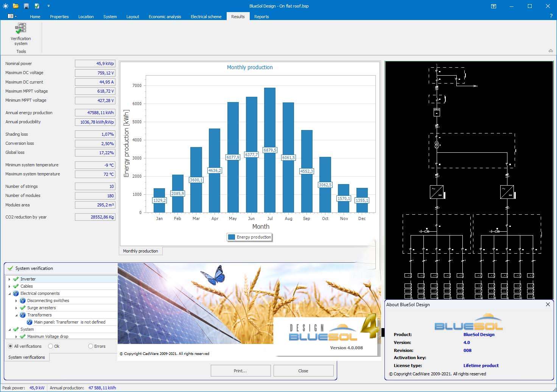Select the Ok radio button filter
The height and width of the screenshot is (392, 557).
click(x=51, y=346)
